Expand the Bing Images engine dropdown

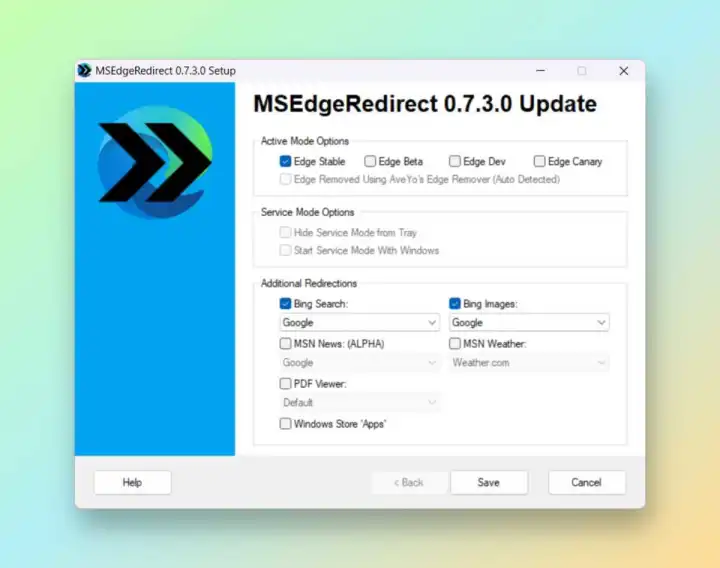click(x=529, y=323)
